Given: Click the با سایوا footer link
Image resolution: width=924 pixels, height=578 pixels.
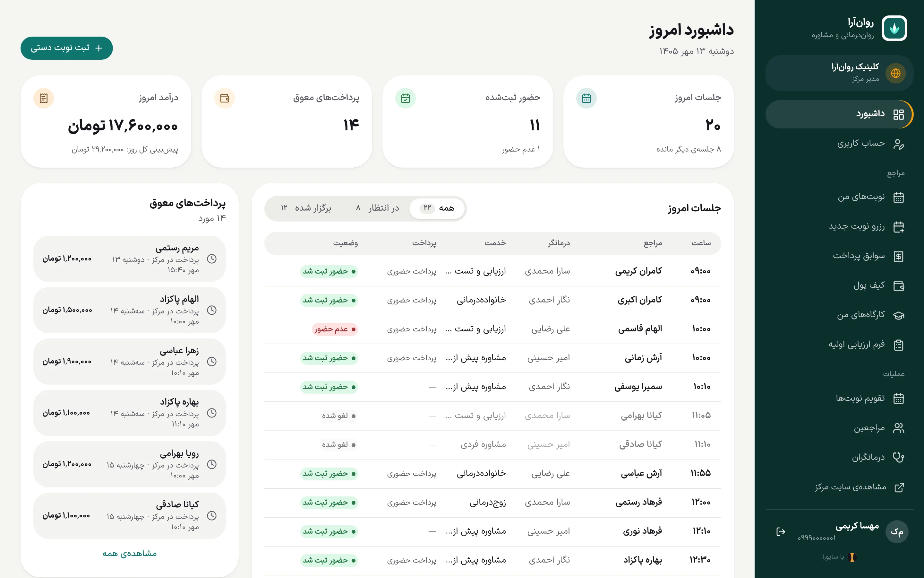Looking at the screenshot, I should (x=839, y=557).
